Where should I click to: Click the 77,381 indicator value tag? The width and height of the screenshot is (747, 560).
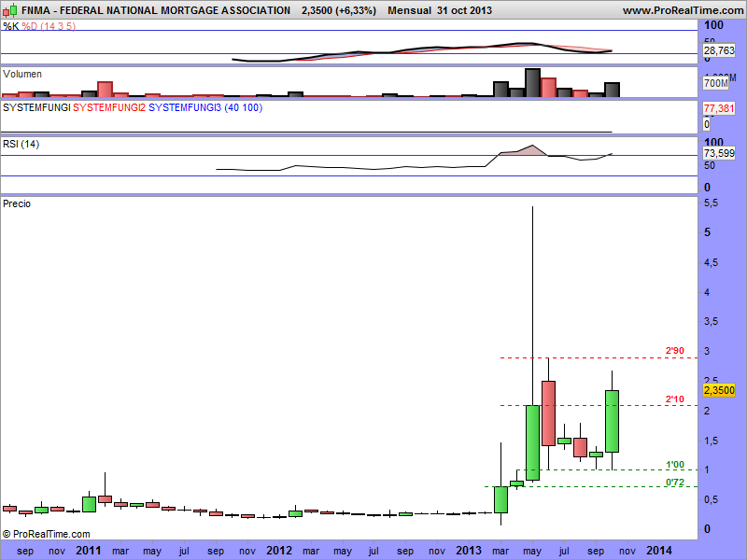pos(719,108)
